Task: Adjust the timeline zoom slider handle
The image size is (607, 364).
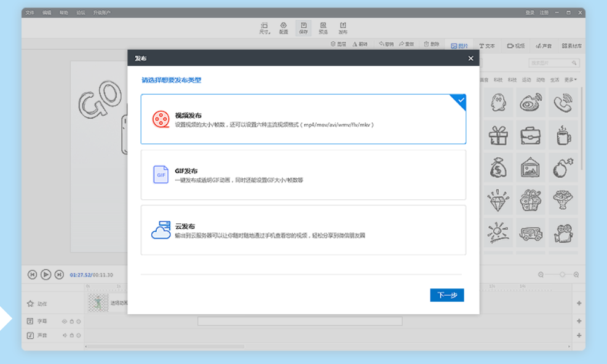Action: 562,275
